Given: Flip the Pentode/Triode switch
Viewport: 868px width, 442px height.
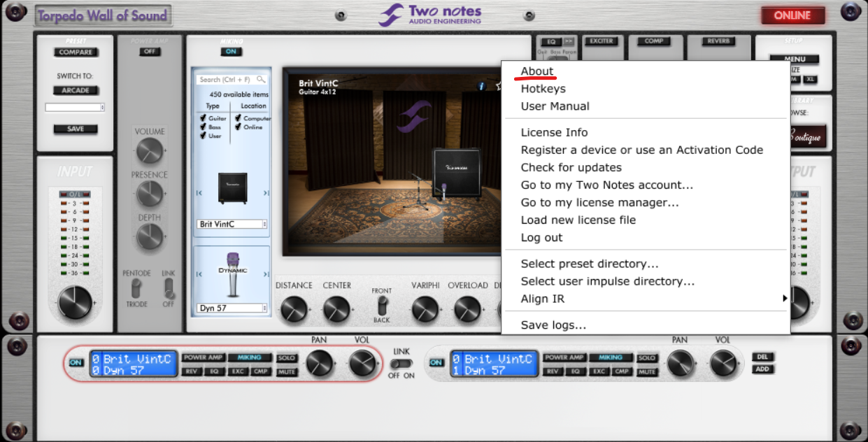Looking at the screenshot, I should [x=136, y=288].
